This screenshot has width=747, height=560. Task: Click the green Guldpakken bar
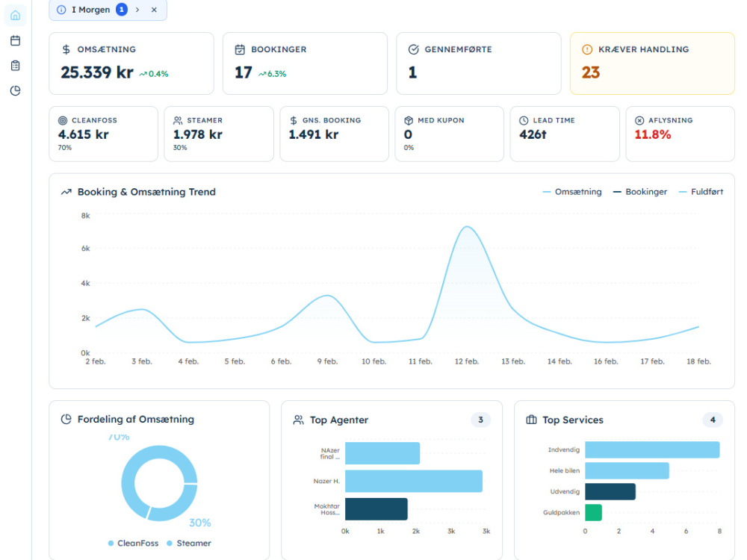coord(594,512)
